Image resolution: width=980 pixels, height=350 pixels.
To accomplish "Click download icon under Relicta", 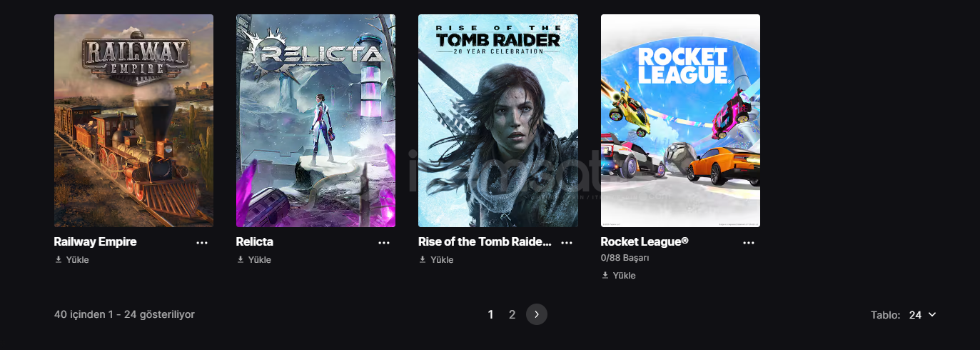I will (241, 260).
